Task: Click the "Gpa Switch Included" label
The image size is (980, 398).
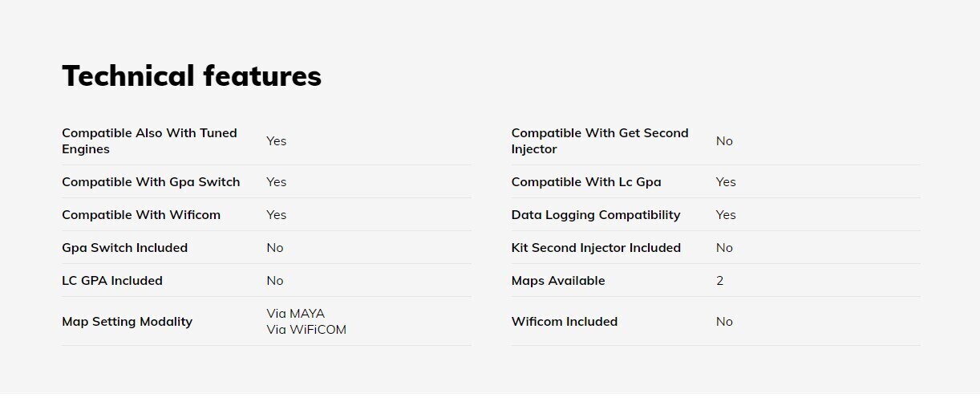Action: tap(124, 248)
